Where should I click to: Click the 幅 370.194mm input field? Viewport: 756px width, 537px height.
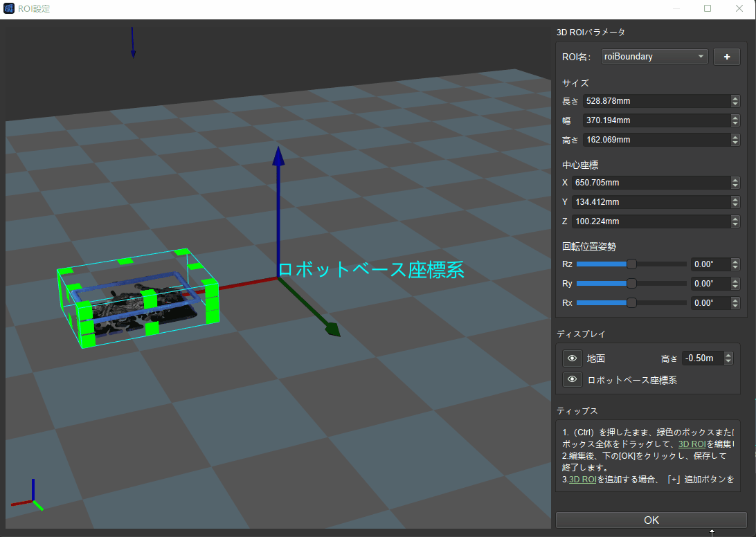point(657,120)
